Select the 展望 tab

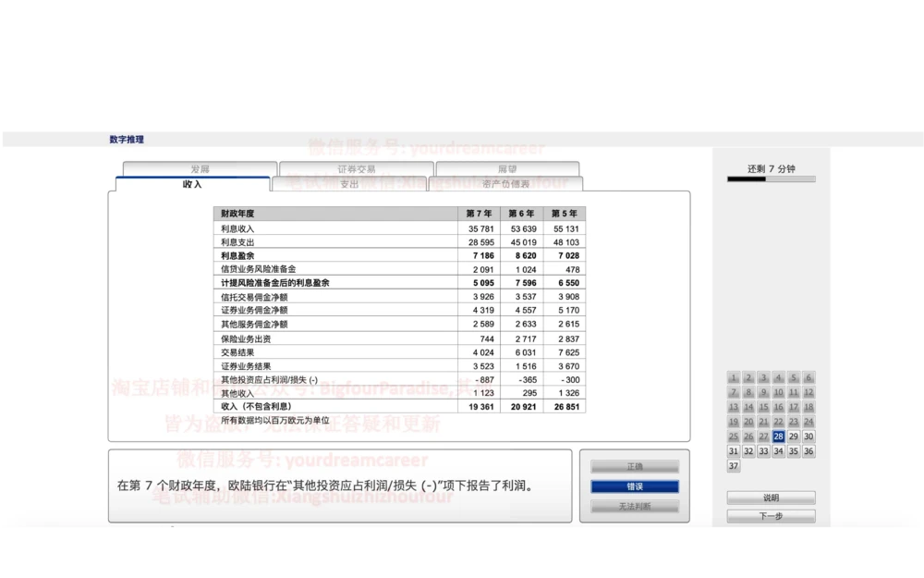pyautogui.click(x=507, y=169)
